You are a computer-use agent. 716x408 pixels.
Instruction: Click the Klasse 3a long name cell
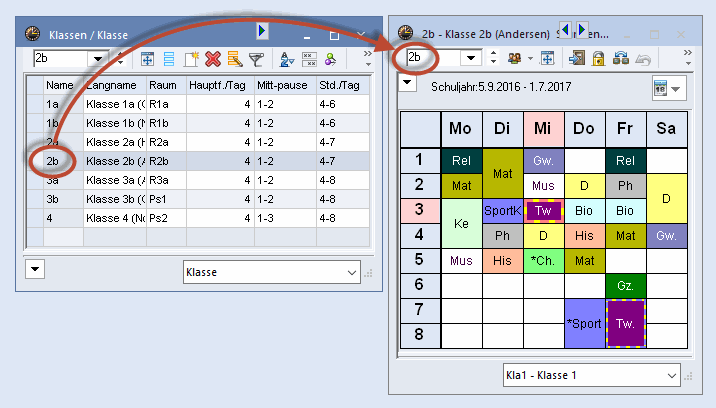pos(115,180)
